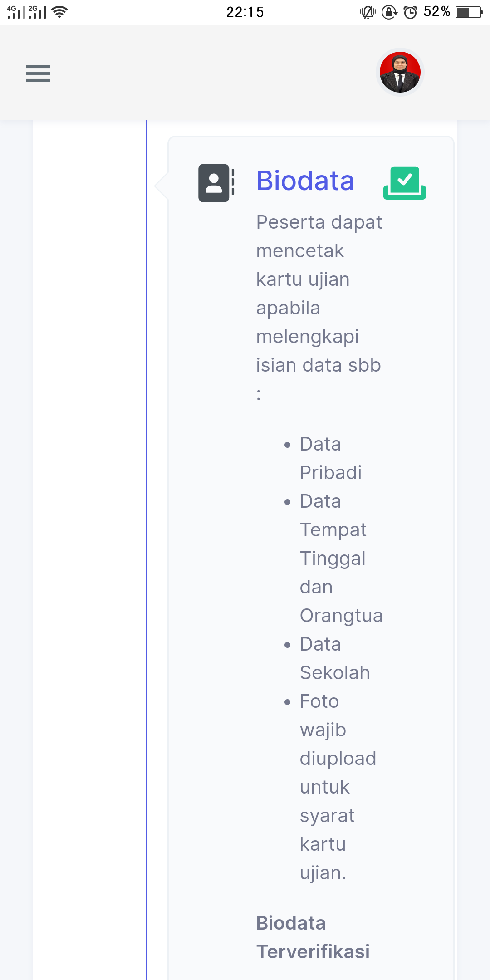Viewport: 490px width, 980px height.
Task: Open the hamburger navigation menu
Action: [38, 73]
